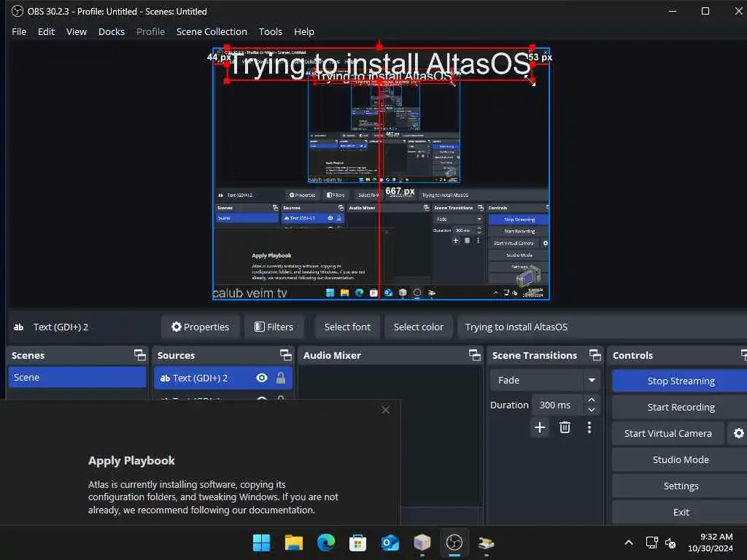Screen dimensions: 747x560
Task: Click Start Recording
Action: [x=681, y=407]
